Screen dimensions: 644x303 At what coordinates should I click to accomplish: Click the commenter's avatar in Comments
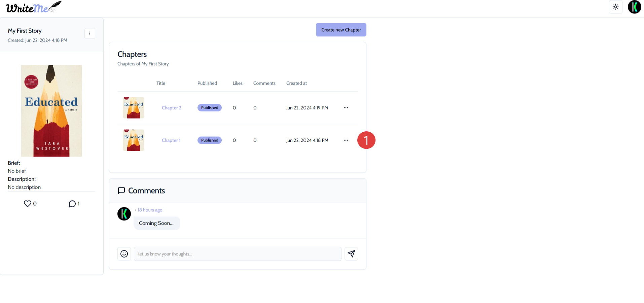[x=124, y=214]
